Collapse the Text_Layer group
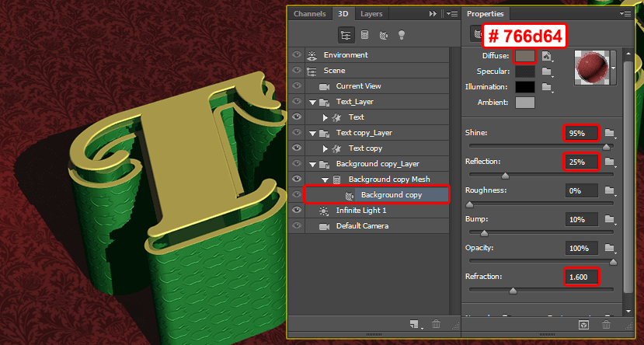 [312, 102]
